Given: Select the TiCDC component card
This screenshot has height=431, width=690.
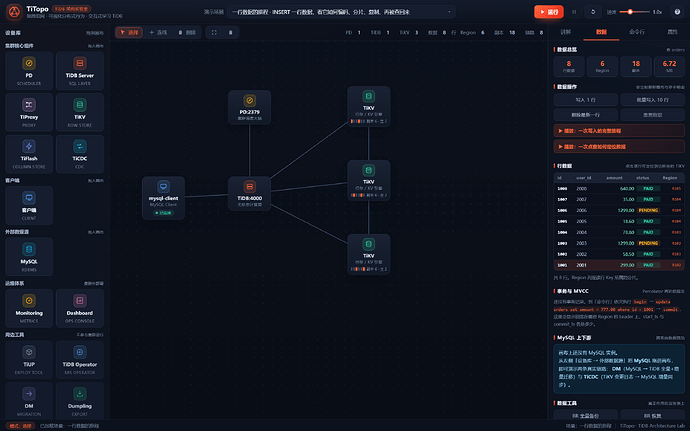Looking at the screenshot, I should 80,154.
